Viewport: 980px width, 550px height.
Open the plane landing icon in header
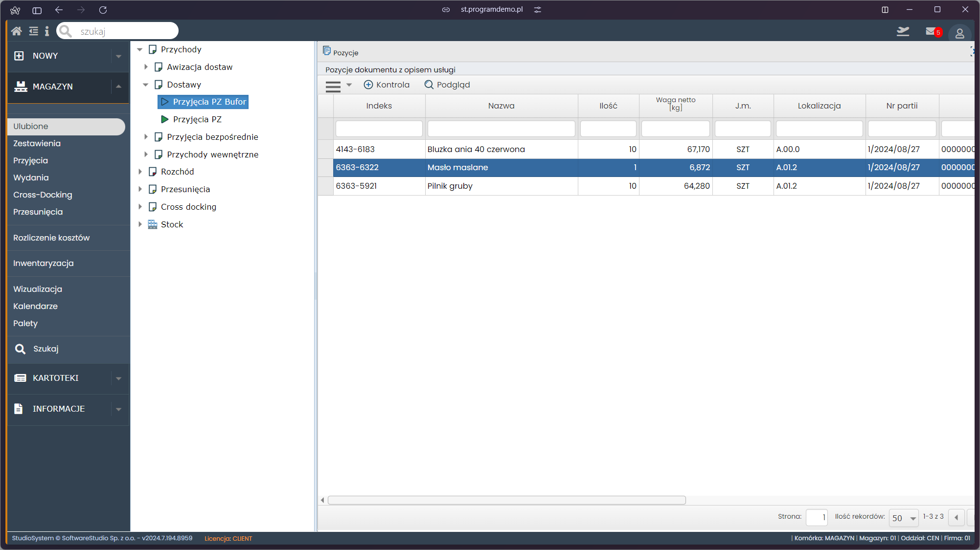pyautogui.click(x=903, y=32)
